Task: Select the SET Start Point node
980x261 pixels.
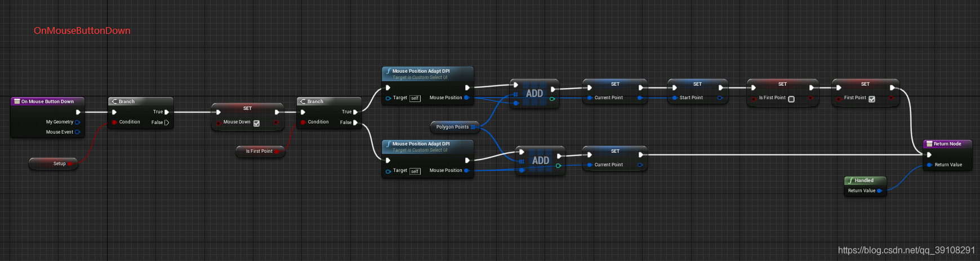Action: pos(697,92)
